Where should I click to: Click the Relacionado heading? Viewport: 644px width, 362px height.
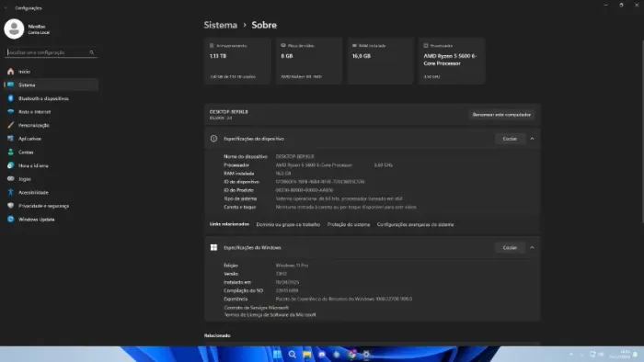217,335
